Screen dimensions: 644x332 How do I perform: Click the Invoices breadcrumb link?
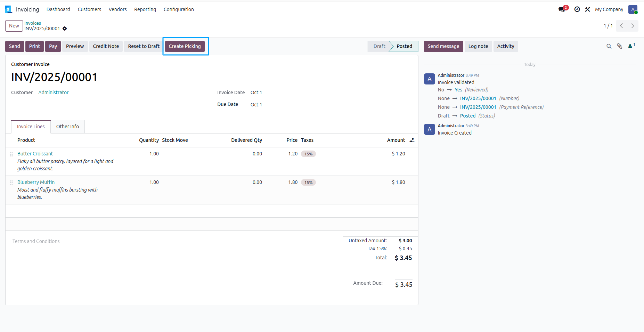click(x=33, y=23)
